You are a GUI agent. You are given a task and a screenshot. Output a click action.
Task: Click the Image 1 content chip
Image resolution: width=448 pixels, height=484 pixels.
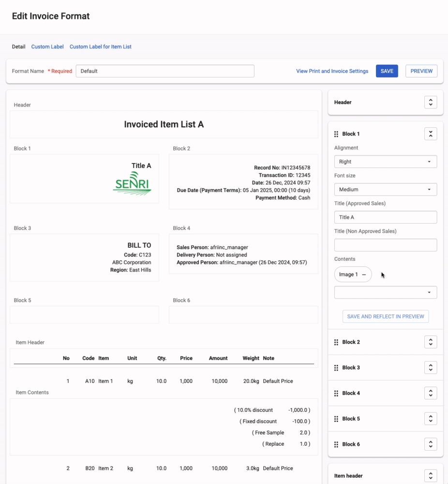point(353,274)
